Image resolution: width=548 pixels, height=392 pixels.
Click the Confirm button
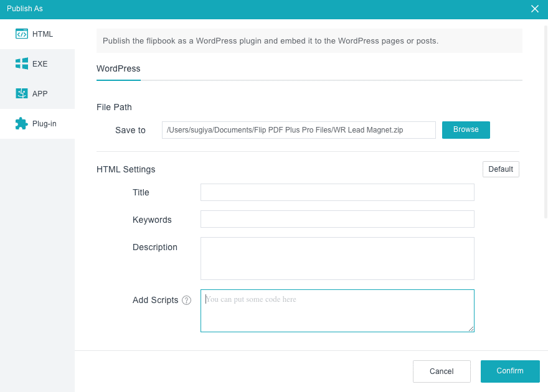pyautogui.click(x=510, y=371)
